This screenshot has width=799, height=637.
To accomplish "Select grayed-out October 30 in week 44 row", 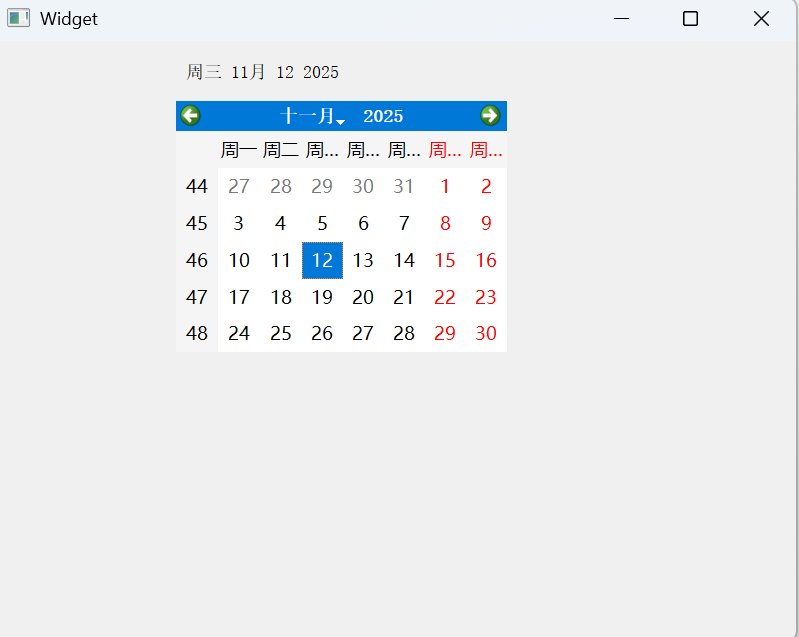I will tap(363, 187).
